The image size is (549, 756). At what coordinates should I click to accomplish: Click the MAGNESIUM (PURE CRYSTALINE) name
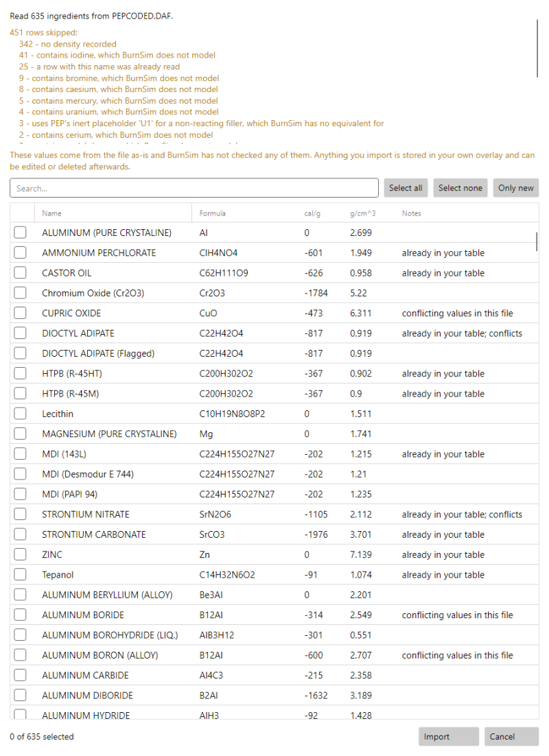click(109, 434)
